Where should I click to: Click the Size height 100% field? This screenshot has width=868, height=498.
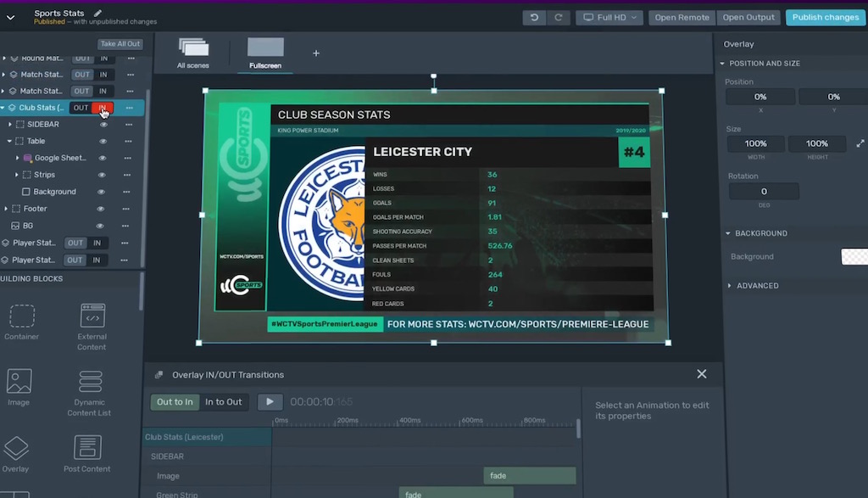817,143
